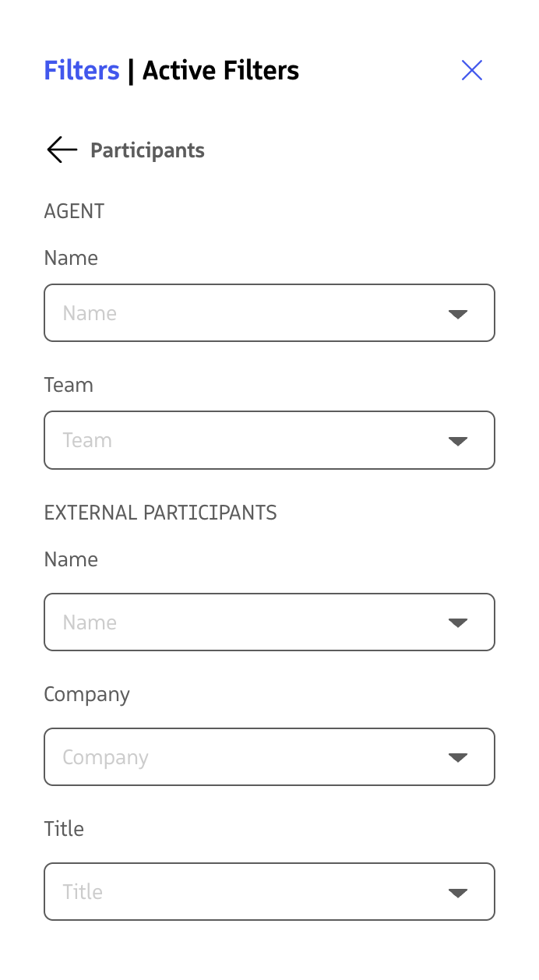Expand the Title dropdown arrow
The image size is (539, 980).
(x=458, y=892)
